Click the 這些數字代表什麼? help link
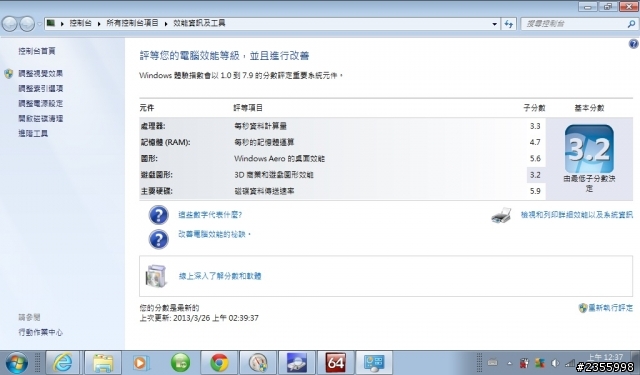 coord(210,215)
